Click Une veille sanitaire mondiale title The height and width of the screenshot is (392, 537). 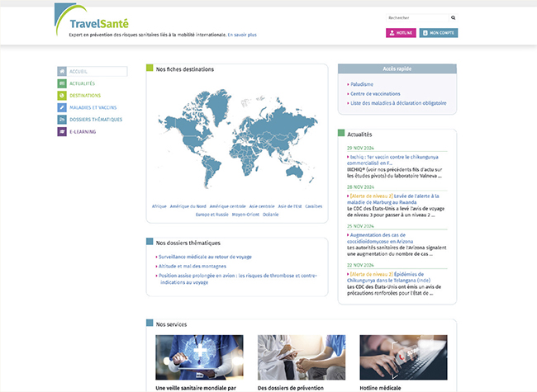click(196, 388)
